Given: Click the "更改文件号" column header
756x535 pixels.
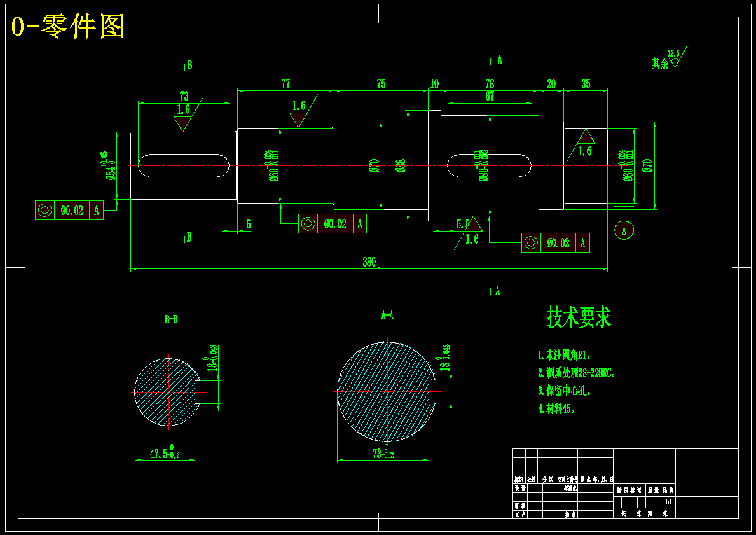Looking at the screenshot, I should [x=568, y=480].
